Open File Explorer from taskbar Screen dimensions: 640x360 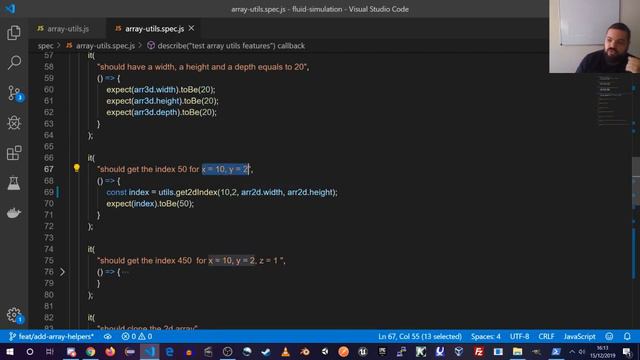point(517,351)
